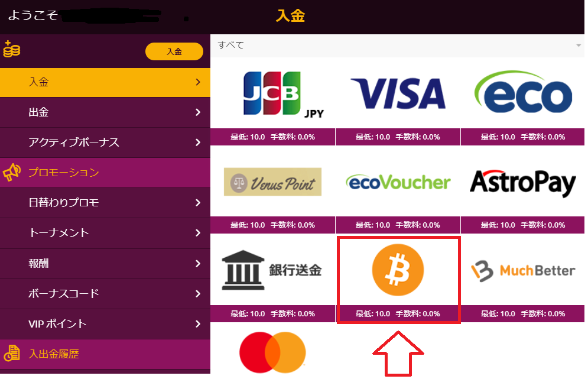Click the coins stack icon
588x379 pixels.
12,49
